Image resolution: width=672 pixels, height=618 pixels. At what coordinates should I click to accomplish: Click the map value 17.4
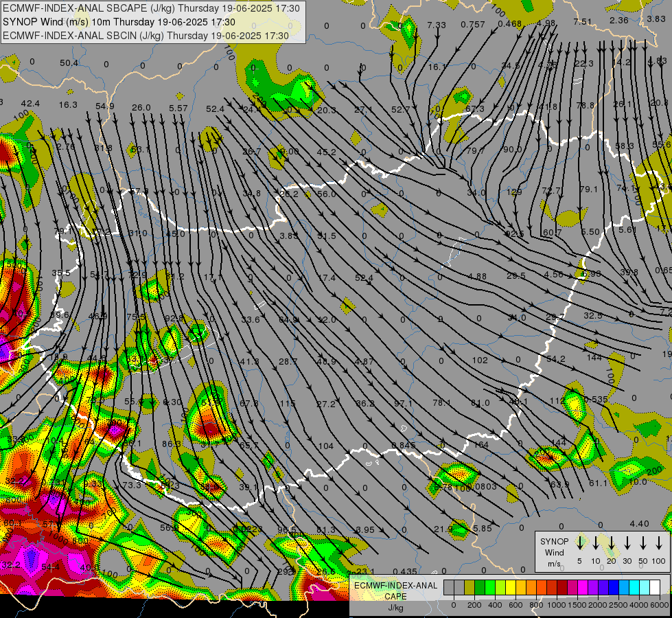(x=327, y=278)
